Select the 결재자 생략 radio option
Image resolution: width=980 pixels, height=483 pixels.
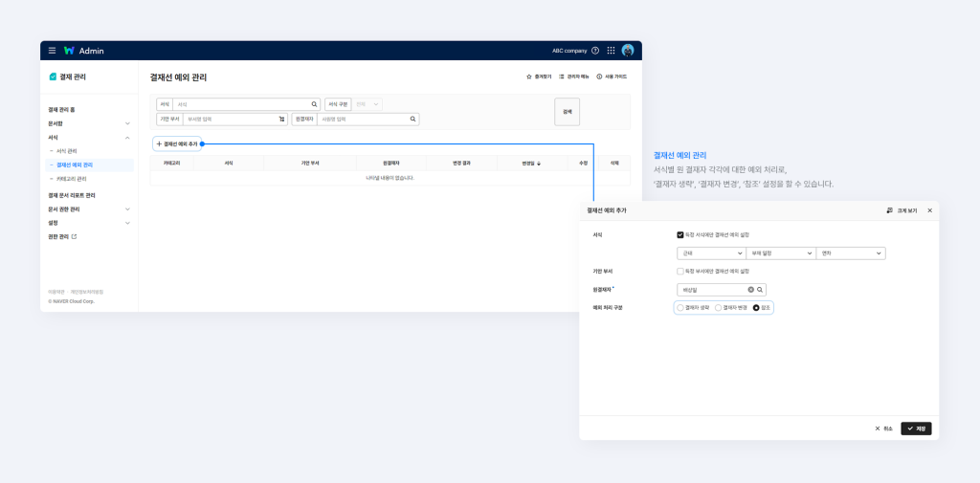click(680, 308)
